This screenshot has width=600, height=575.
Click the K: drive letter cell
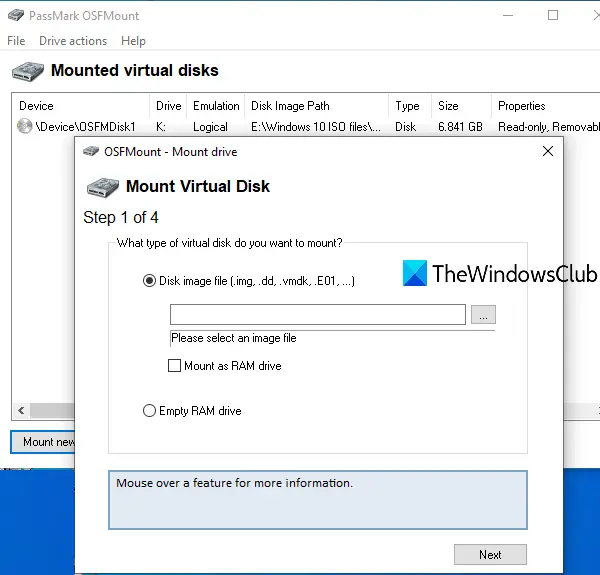tap(161, 127)
